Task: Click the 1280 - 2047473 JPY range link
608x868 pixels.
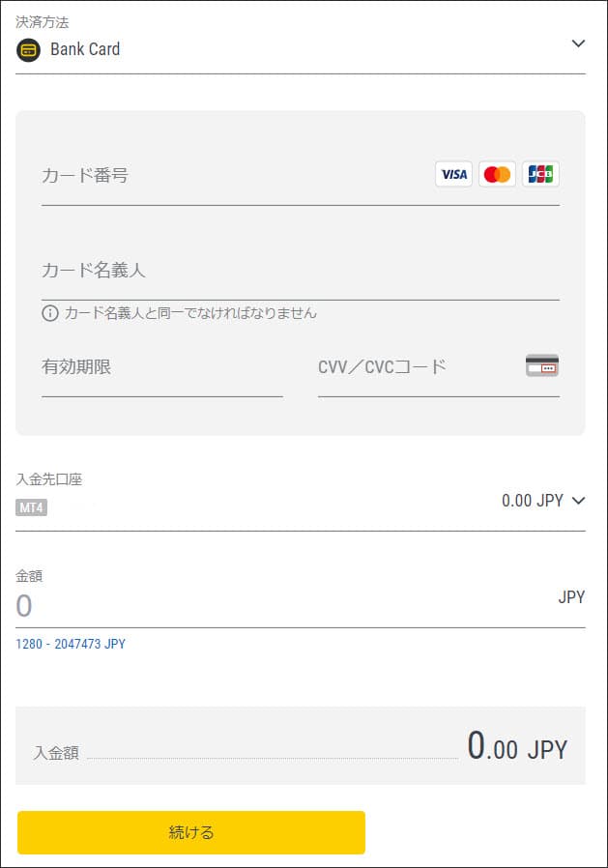Action: (71, 644)
